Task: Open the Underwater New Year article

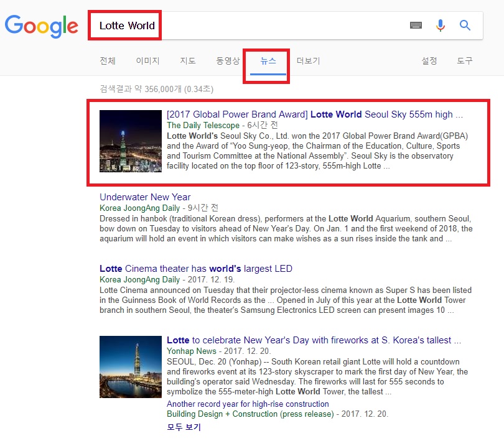Action: [x=145, y=197]
